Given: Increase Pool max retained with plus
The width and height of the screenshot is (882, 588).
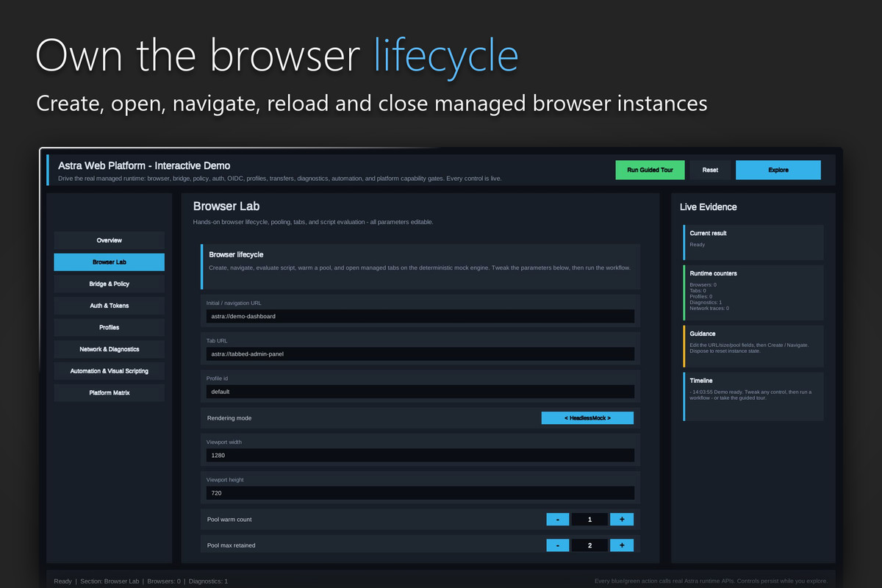Looking at the screenshot, I should pyautogui.click(x=622, y=545).
